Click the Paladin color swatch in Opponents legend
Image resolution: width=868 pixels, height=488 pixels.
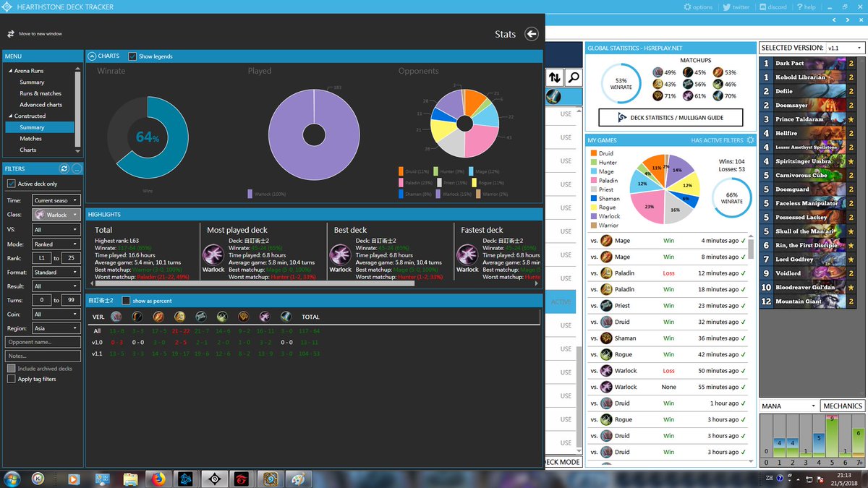[401, 183]
